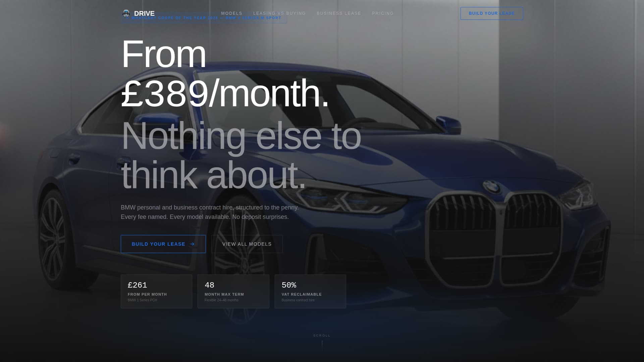
Task: Click the Coupe of the Year award banner
Action: pyautogui.click(x=204, y=18)
